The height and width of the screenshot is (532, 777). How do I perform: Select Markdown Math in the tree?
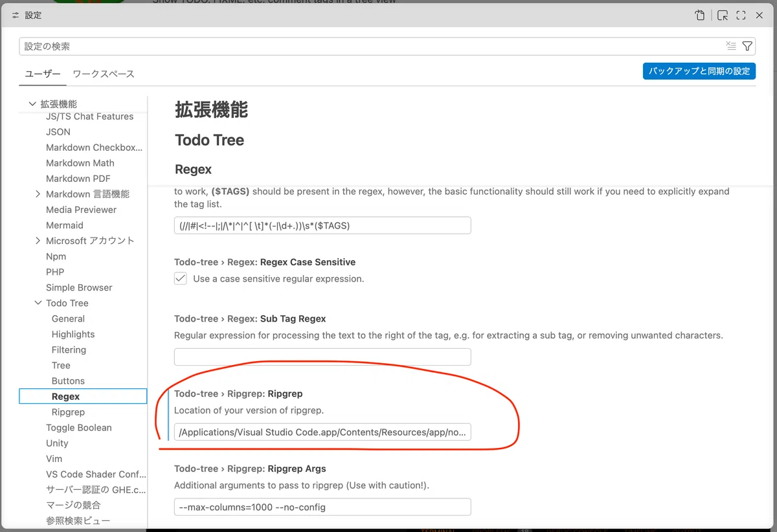click(x=80, y=163)
